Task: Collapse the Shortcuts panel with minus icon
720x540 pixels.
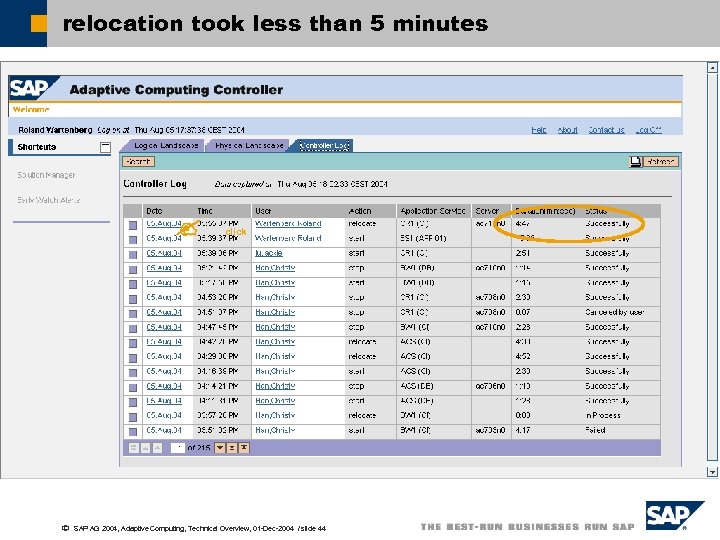Action: tap(105, 147)
